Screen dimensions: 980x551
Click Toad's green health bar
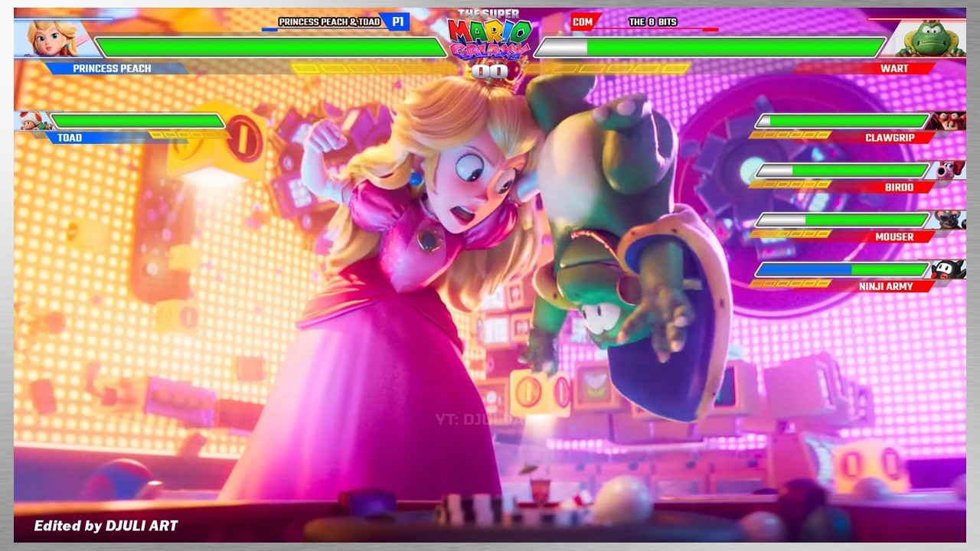pos(138,121)
